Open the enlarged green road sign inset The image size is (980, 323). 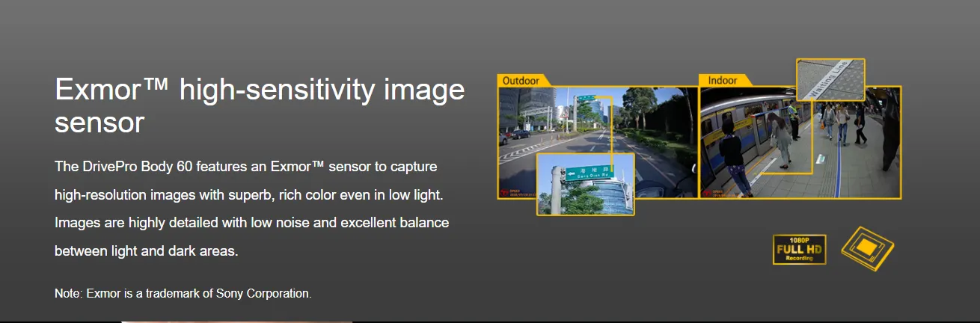585,184
